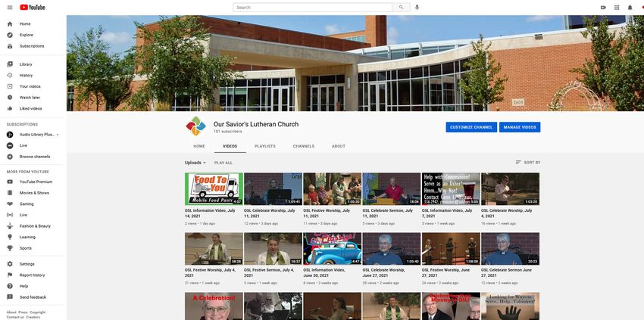Open History in the sidebar
This screenshot has width=644, height=320.
26,75
